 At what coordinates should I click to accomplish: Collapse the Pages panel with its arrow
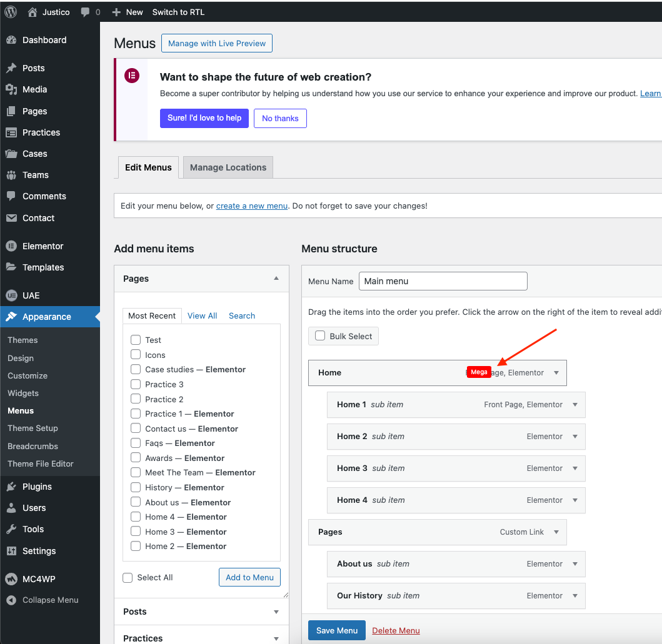coord(276,279)
